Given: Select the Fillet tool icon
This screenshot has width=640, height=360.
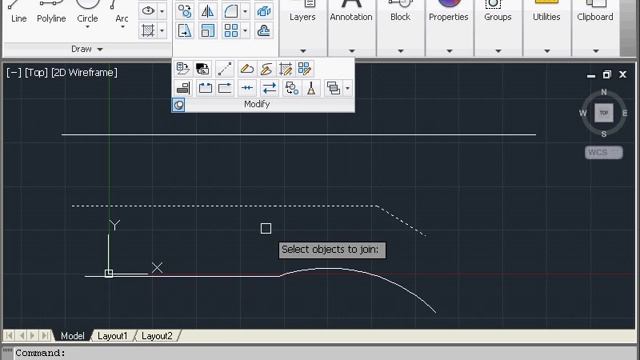Looking at the screenshot, I should coord(231,11).
